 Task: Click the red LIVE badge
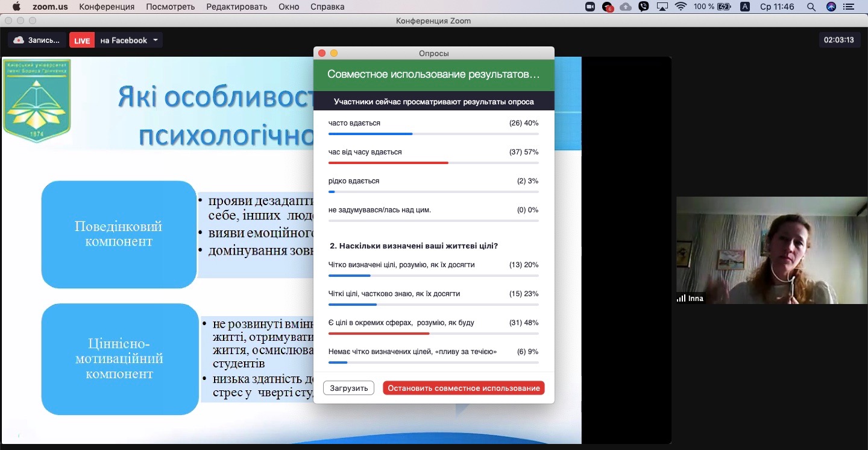(82, 40)
